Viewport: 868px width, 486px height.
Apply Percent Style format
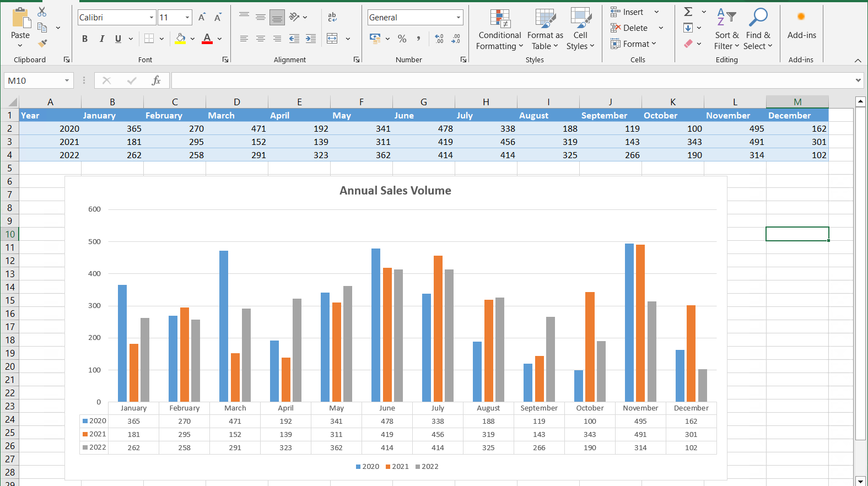tap(402, 39)
